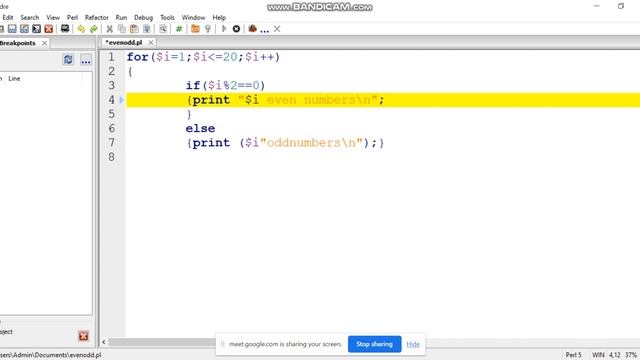Click the print oddnumbers statement
Image resolution: width=640 pixels, height=360 pixels.
pyautogui.click(x=285, y=143)
